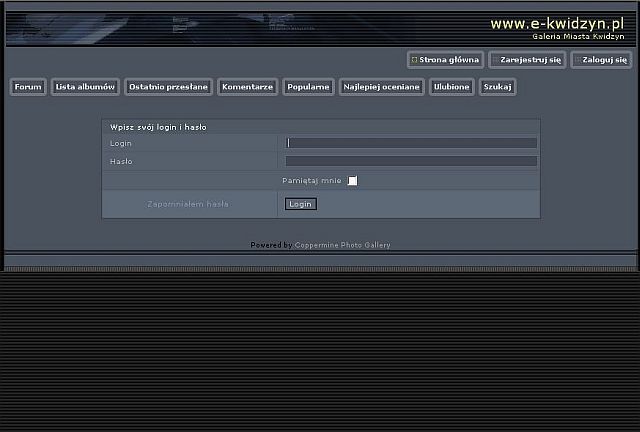Image resolution: width=640 pixels, height=432 pixels.
Task: Open the Komentarze section
Action: point(247,87)
